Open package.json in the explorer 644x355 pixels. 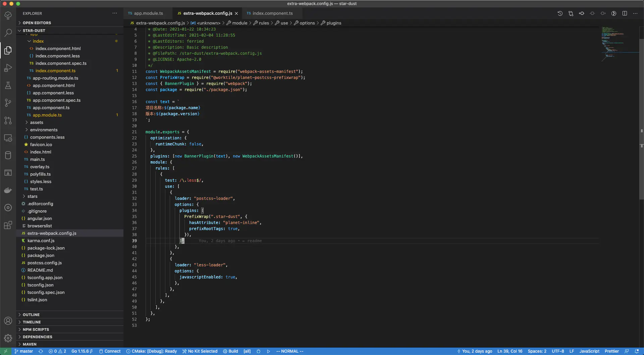pos(41,256)
